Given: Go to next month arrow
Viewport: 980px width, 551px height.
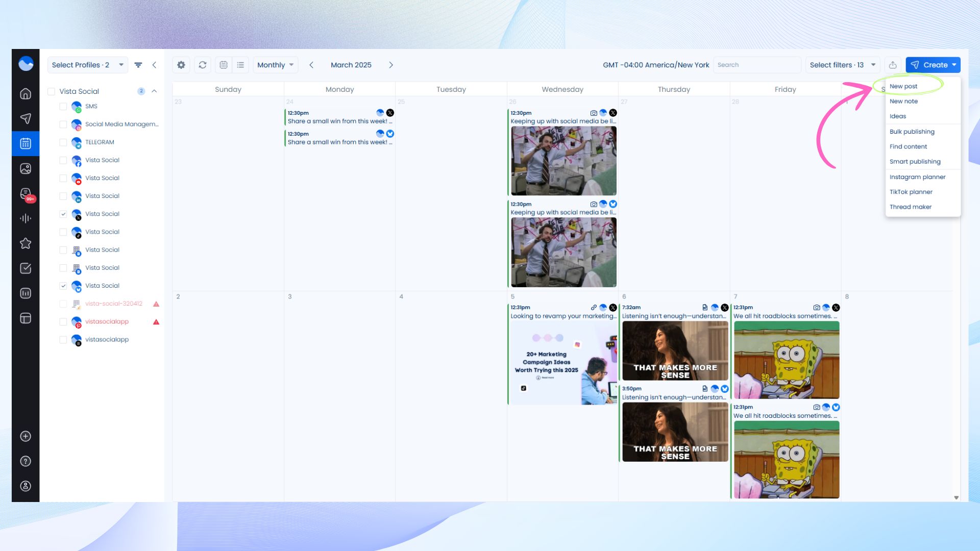Looking at the screenshot, I should pos(391,65).
